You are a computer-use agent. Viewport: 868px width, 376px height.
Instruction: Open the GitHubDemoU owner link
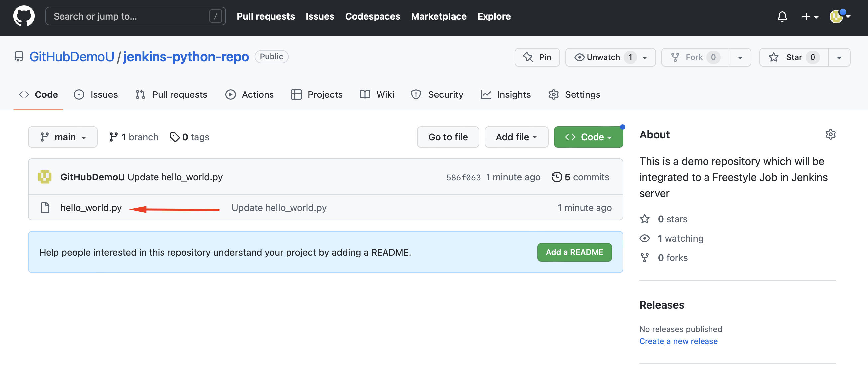coord(72,56)
